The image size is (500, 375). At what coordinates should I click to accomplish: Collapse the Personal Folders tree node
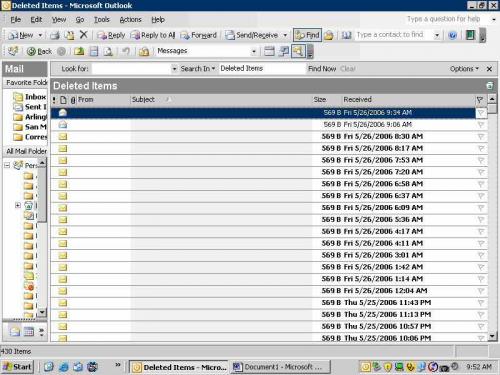[7, 165]
